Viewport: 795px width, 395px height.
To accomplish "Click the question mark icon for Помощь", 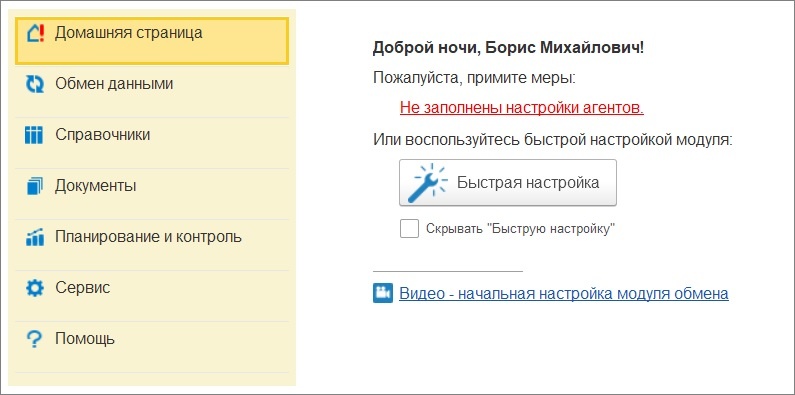I will [x=34, y=339].
